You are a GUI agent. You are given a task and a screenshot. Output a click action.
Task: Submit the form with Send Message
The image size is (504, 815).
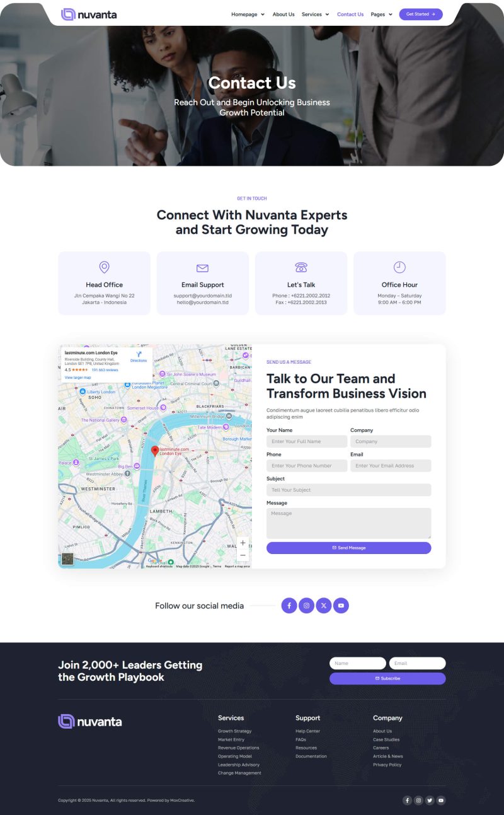(x=348, y=548)
